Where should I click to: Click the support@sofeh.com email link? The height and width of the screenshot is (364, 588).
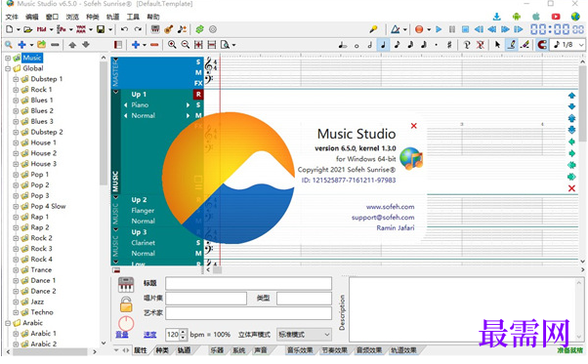(383, 218)
